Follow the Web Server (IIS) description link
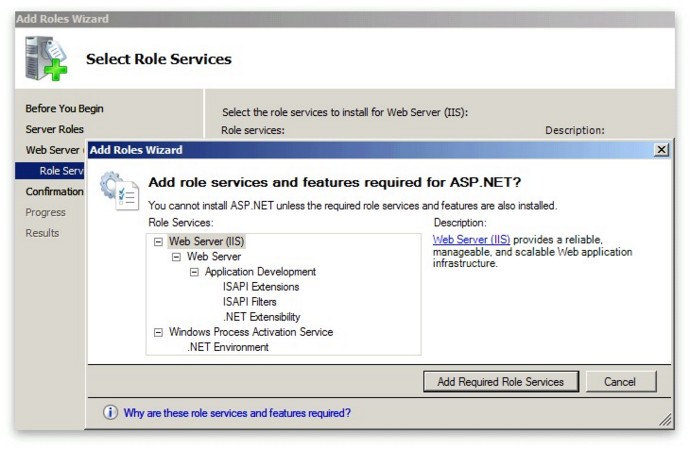690x449 pixels. (x=471, y=239)
